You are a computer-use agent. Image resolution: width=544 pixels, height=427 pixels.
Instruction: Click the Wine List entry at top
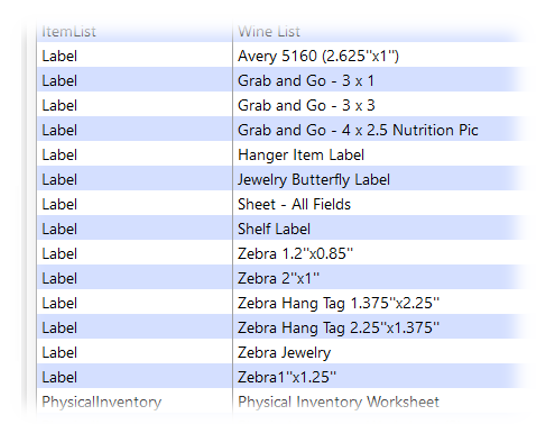[269, 32]
